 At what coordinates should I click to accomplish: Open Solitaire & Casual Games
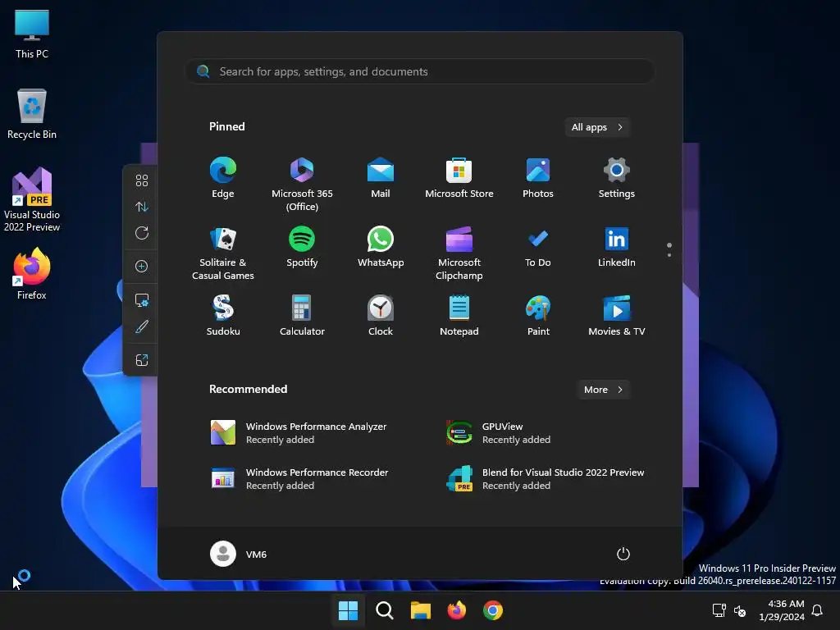(x=223, y=253)
